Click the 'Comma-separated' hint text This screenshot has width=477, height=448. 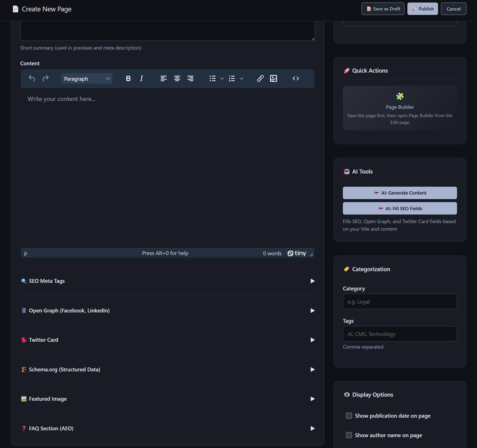(363, 347)
